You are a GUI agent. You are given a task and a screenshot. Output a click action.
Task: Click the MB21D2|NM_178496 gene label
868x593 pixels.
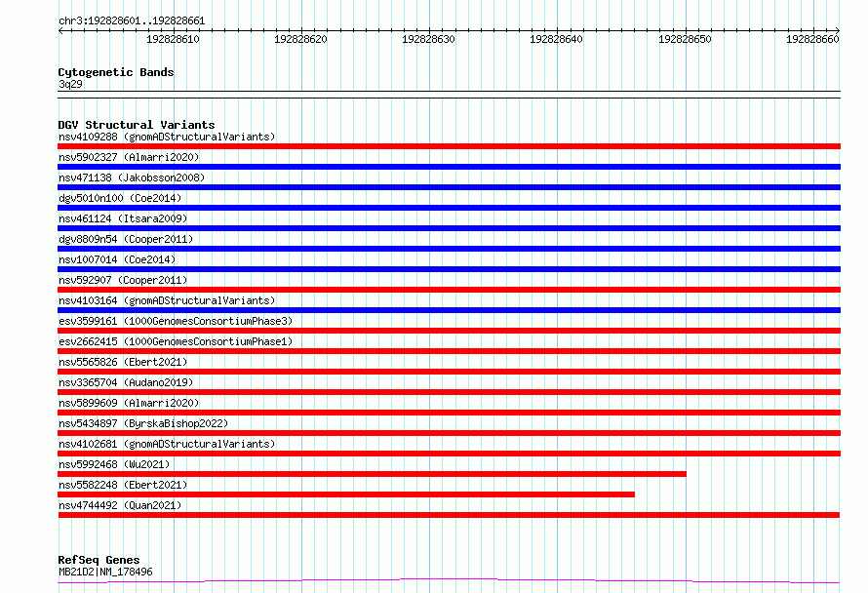105,572
